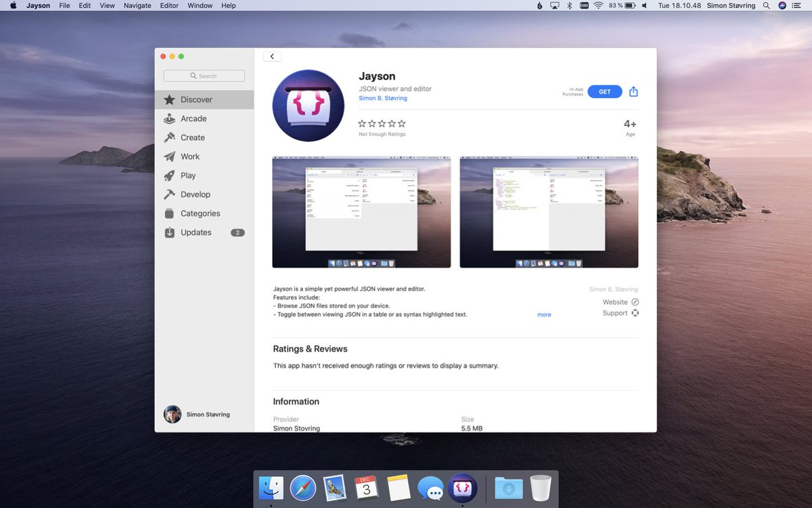The height and width of the screenshot is (508, 812).
Task: Click the Updates badge showing 2
Action: point(238,232)
